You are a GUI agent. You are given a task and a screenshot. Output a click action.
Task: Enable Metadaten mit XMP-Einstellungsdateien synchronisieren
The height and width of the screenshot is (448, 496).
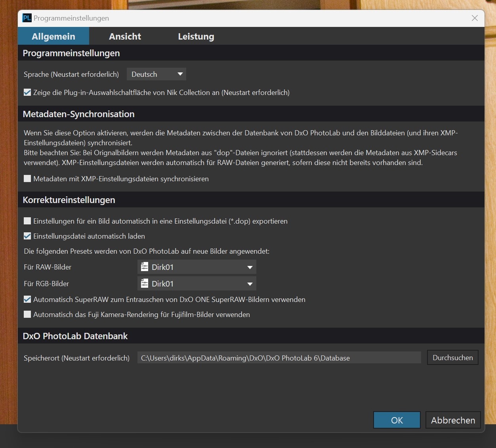tap(27, 179)
